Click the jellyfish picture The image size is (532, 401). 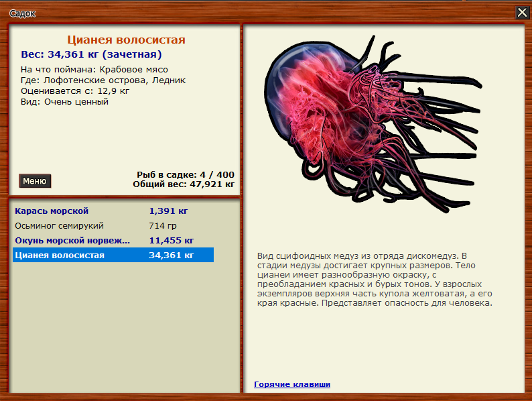[373, 123]
